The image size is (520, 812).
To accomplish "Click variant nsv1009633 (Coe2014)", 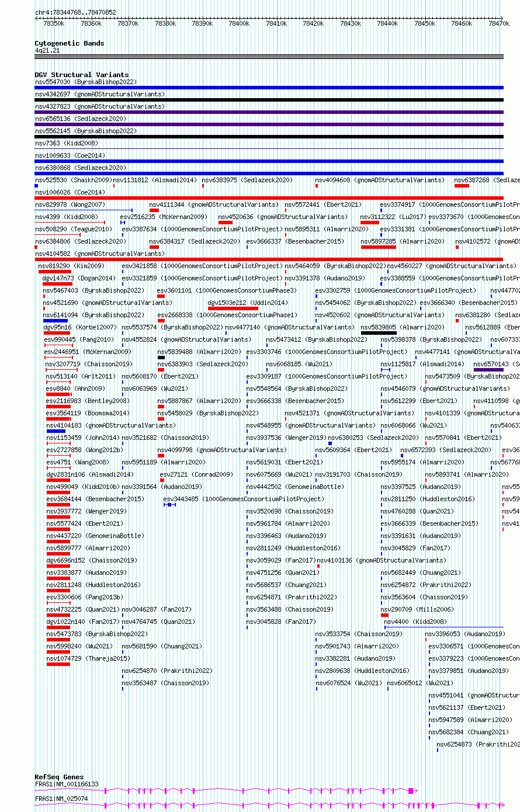I will coord(70,155).
